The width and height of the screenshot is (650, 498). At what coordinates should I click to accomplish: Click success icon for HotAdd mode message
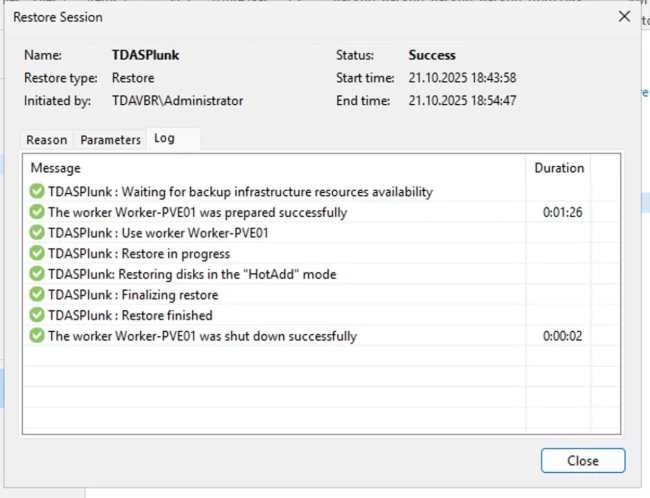click(37, 274)
